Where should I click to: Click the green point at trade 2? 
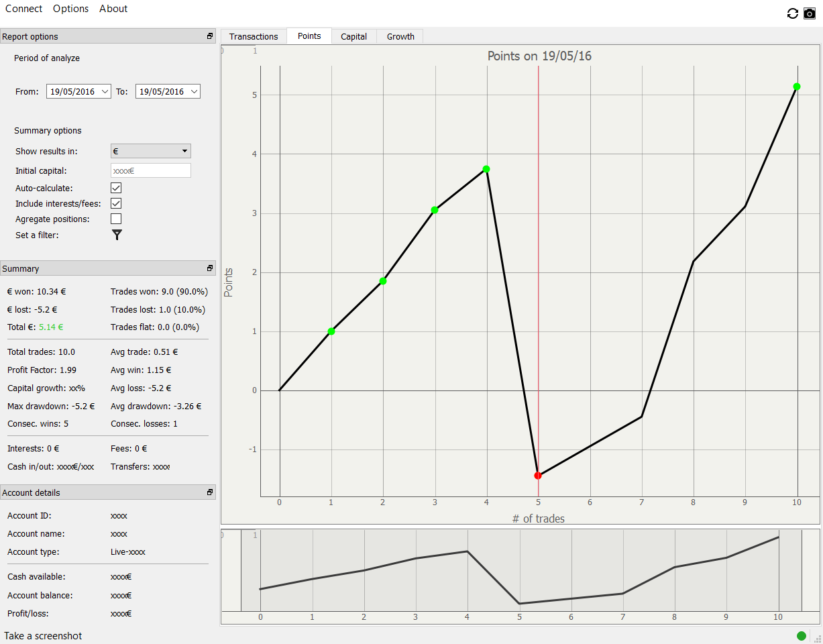point(383,281)
